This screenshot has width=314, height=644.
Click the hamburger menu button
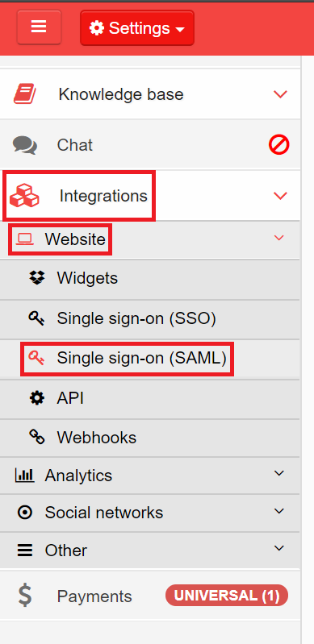tap(39, 27)
